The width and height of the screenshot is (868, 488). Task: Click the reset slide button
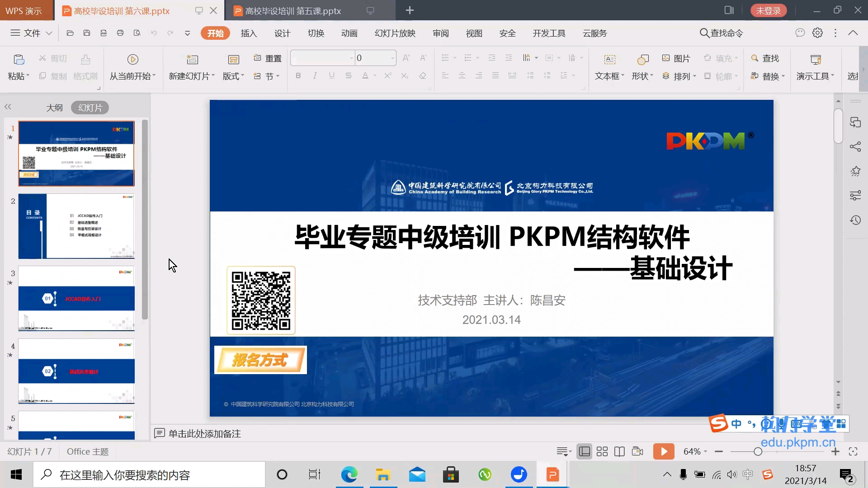pyautogui.click(x=268, y=58)
